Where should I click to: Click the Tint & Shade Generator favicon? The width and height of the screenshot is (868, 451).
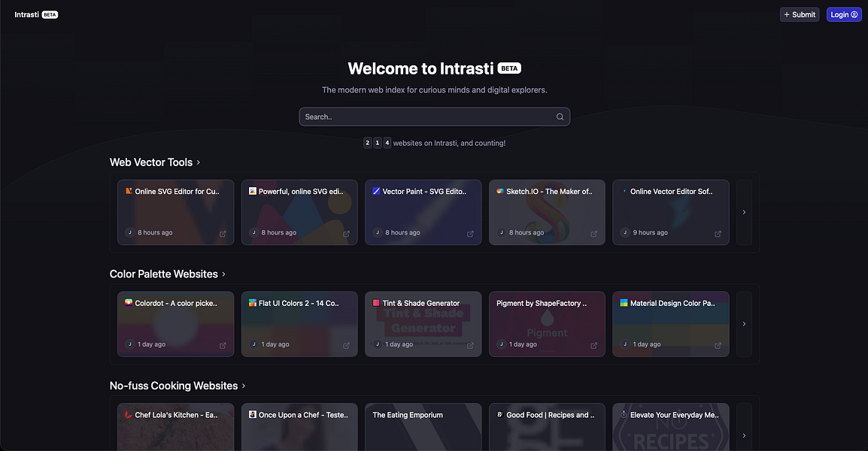point(376,303)
